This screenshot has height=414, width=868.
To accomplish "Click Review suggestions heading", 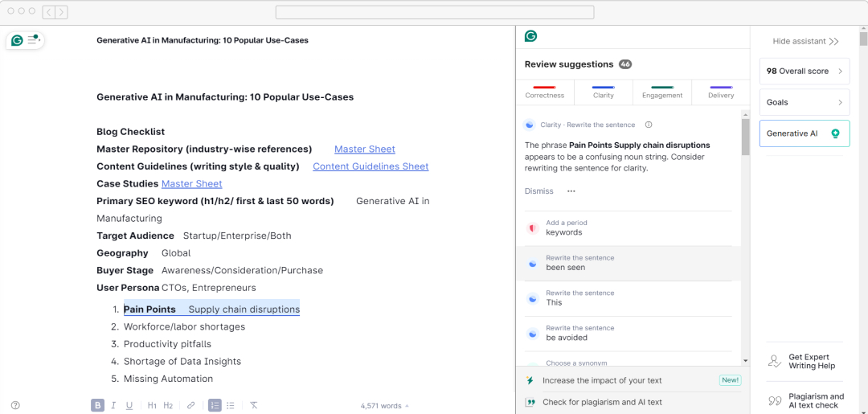I will [x=569, y=64].
